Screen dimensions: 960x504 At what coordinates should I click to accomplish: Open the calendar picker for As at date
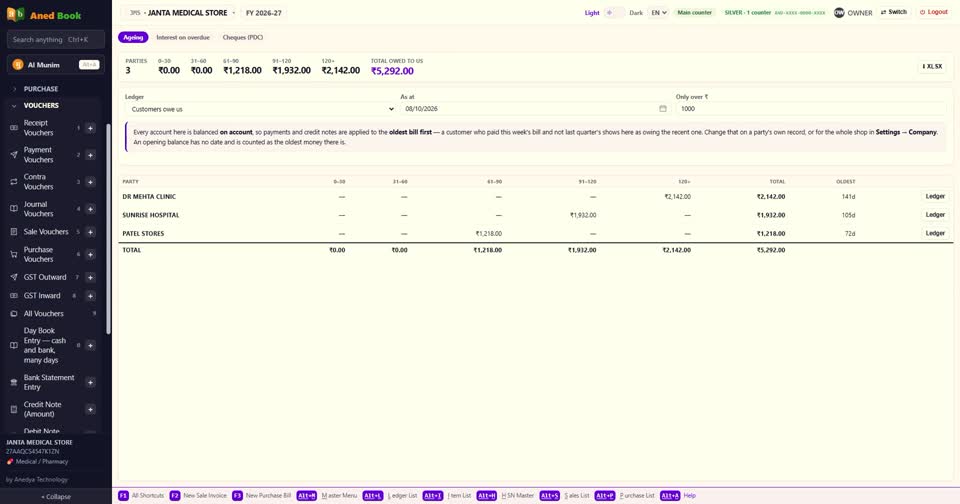(x=662, y=108)
